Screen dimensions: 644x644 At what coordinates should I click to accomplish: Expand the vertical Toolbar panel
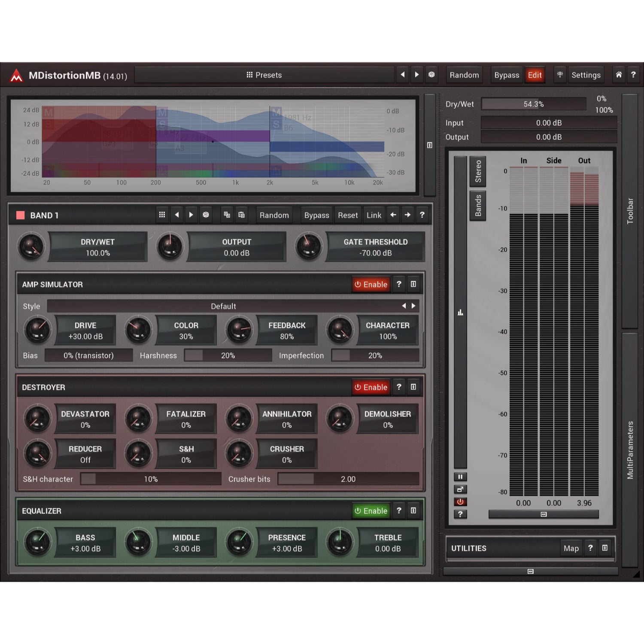coord(630,211)
